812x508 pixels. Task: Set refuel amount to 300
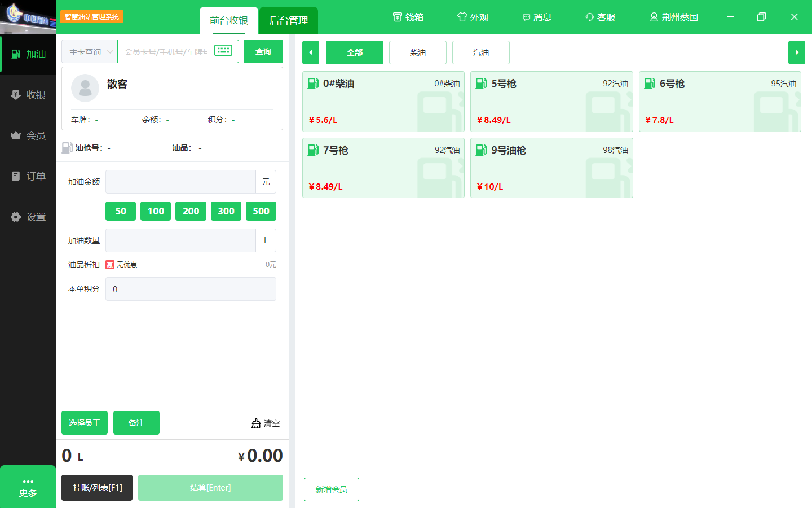point(226,211)
